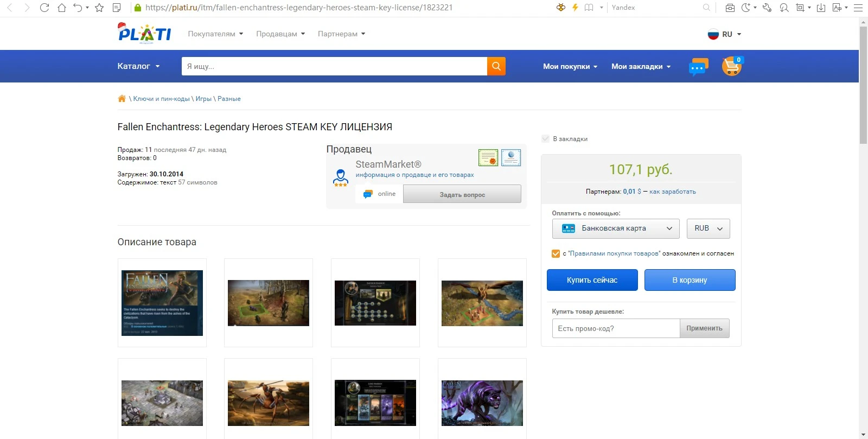Open night mode dropdown arrow
This screenshot has width=868, height=439.
[x=755, y=8]
